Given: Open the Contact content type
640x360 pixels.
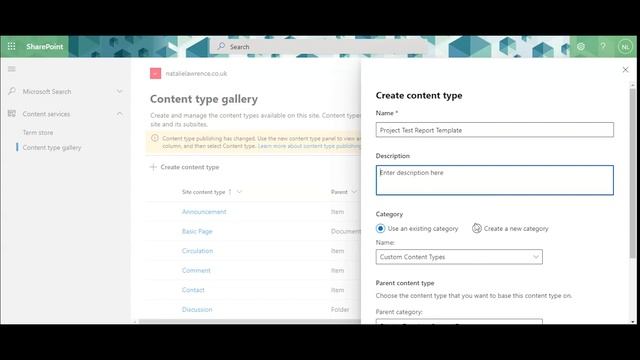Looking at the screenshot, I should (x=193, y=290).
